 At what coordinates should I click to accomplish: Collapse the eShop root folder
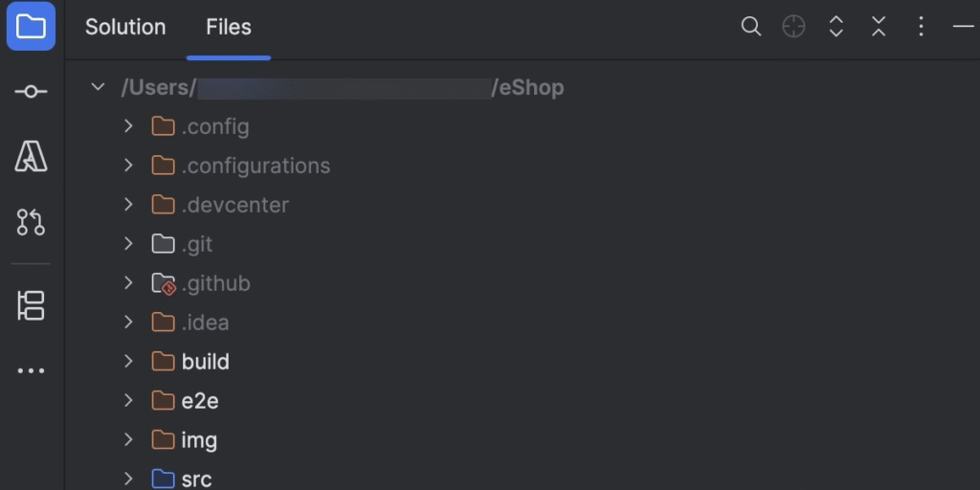click(97, 87)
